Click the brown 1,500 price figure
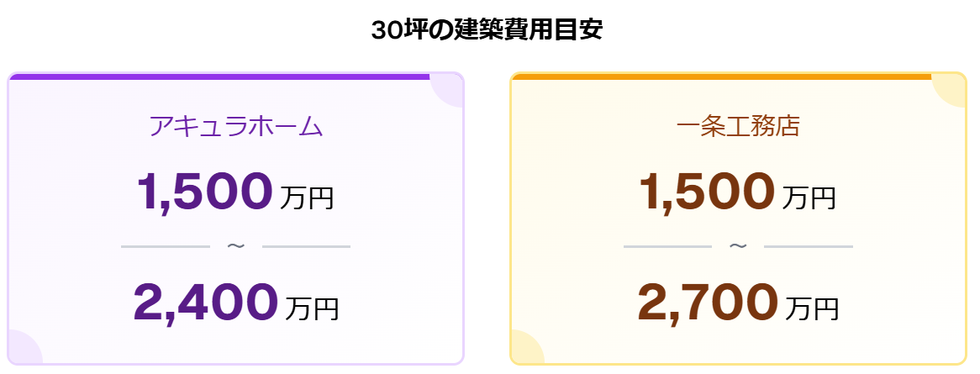The image size is (980, 374). coord(706,191)
